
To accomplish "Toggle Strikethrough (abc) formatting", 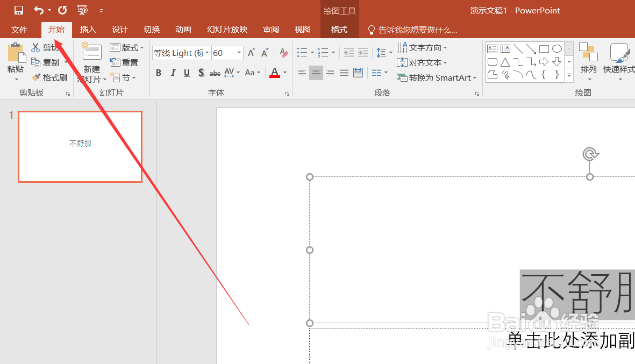I will 215,73.
